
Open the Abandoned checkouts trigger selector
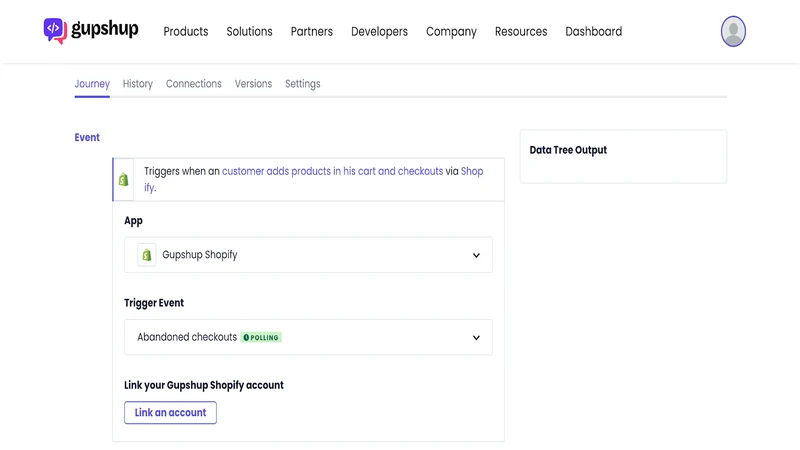(x=308, y=337)
